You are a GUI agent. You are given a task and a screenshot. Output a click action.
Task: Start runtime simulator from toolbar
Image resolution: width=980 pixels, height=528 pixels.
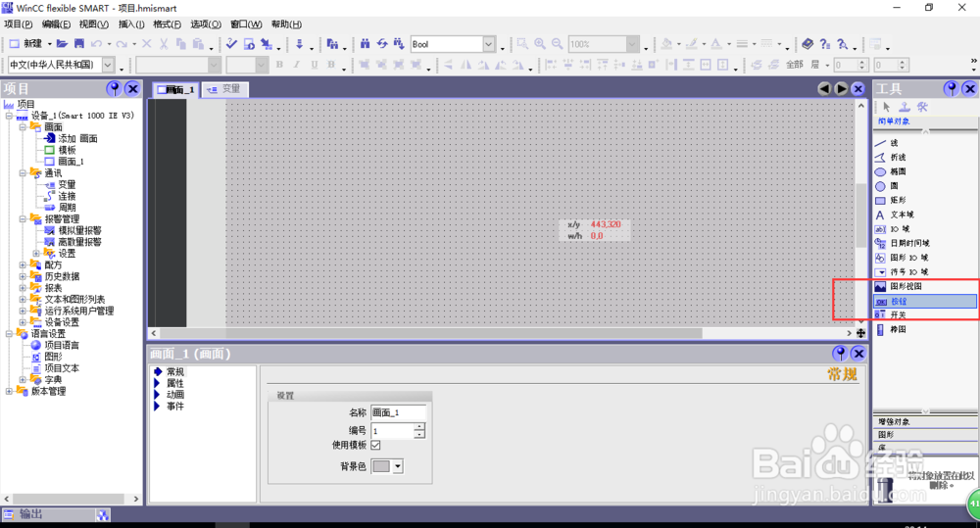coord(249,44)
